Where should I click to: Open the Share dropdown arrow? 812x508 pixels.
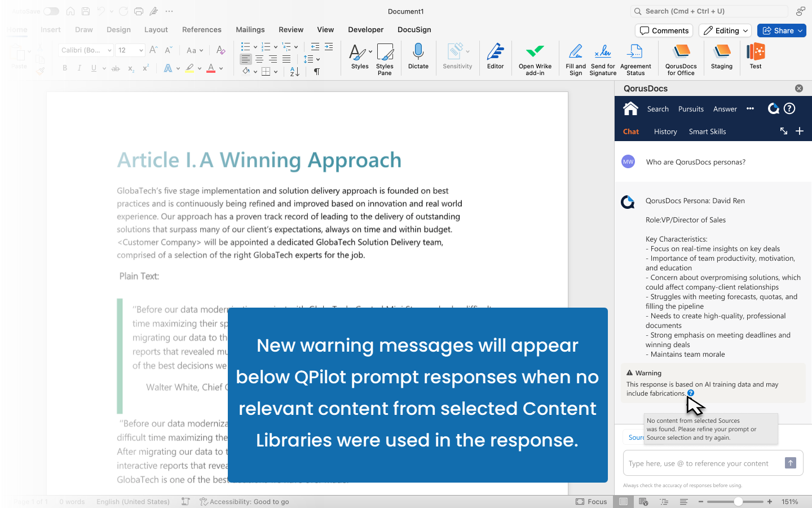(x=801, y=30)
